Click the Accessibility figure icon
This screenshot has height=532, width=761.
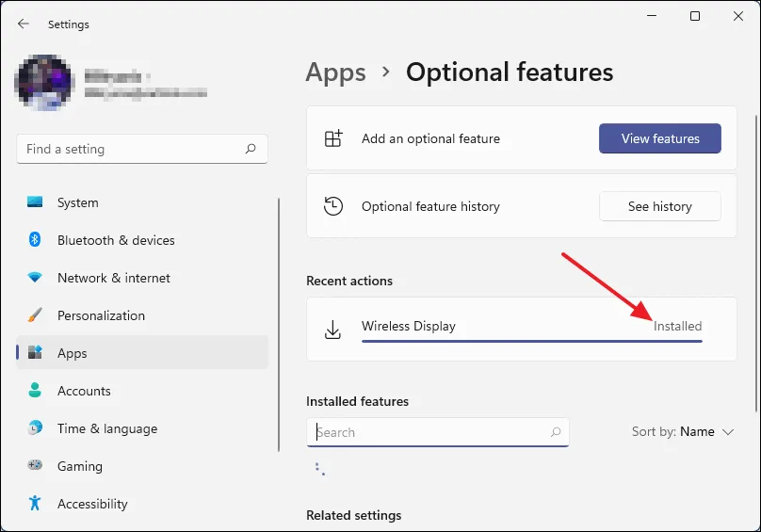coord(35,504)
